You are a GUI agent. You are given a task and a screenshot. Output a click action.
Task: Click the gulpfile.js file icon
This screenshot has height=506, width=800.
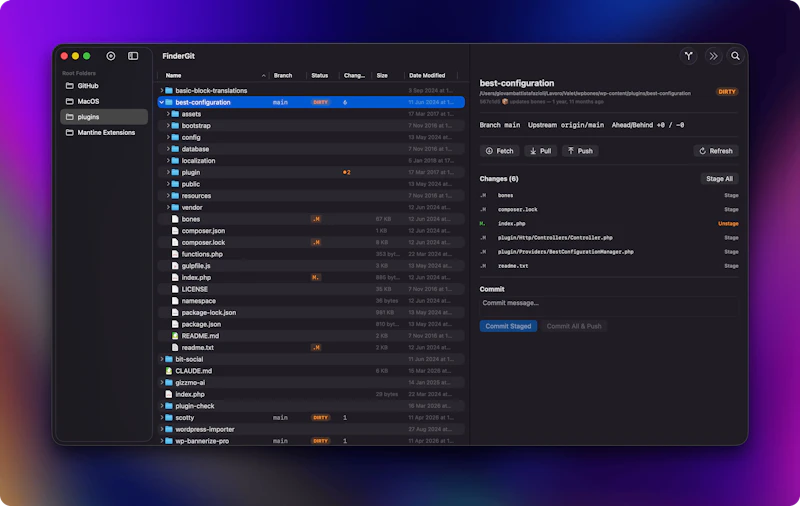pyautogui.click(x=175, y=266)
